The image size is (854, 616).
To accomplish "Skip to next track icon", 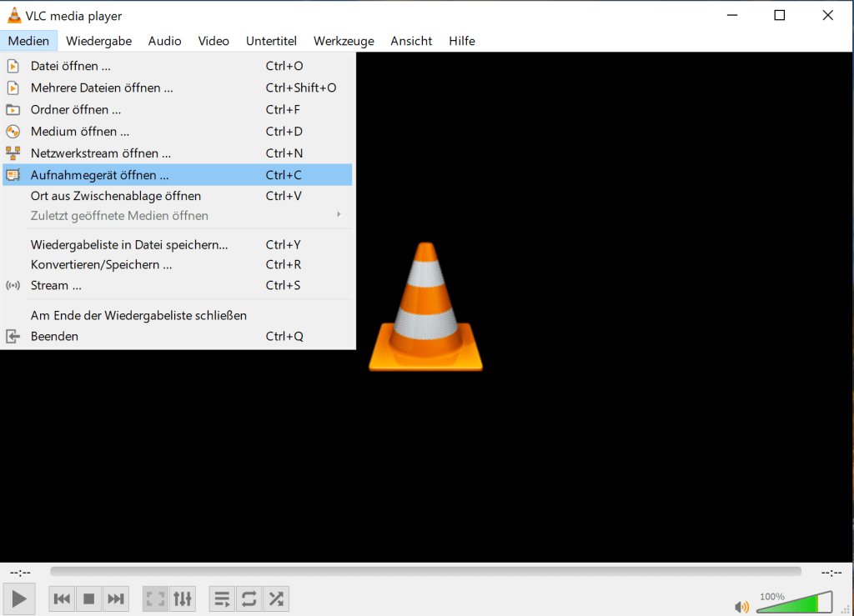I will [116, 598].
